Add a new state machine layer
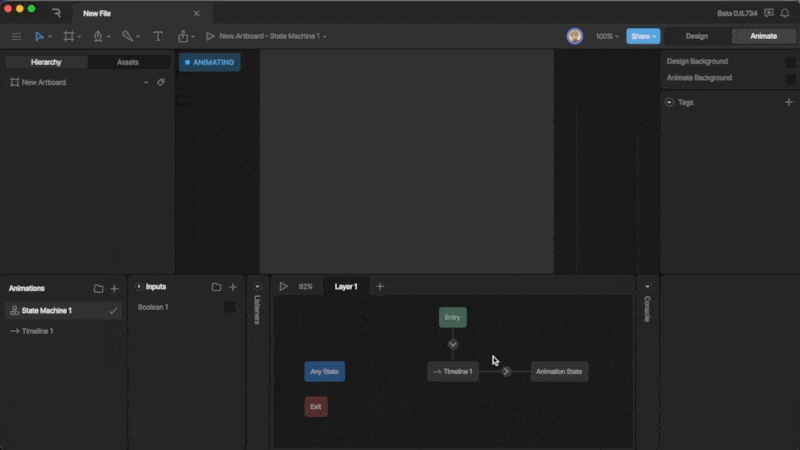 click(x=380, y=287)
